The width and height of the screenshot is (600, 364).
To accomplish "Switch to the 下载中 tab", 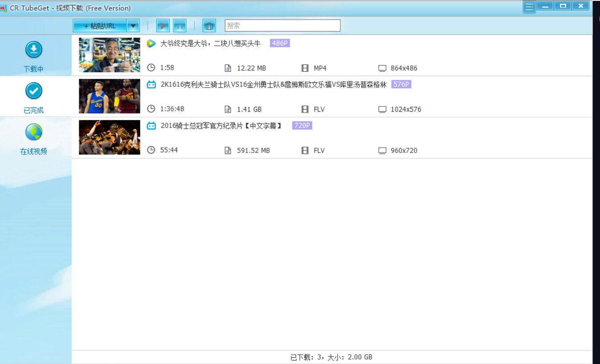I will point(34,56).
